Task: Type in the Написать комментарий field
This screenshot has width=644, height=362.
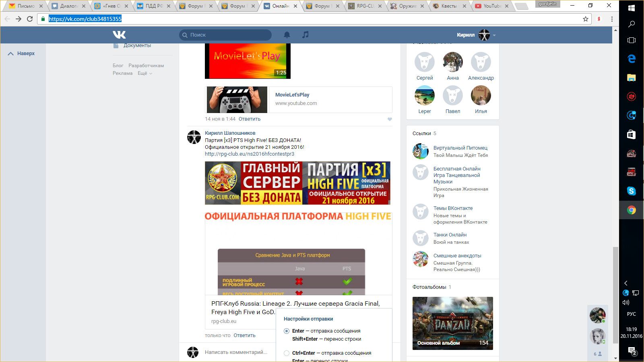Action: coord(236,352)
